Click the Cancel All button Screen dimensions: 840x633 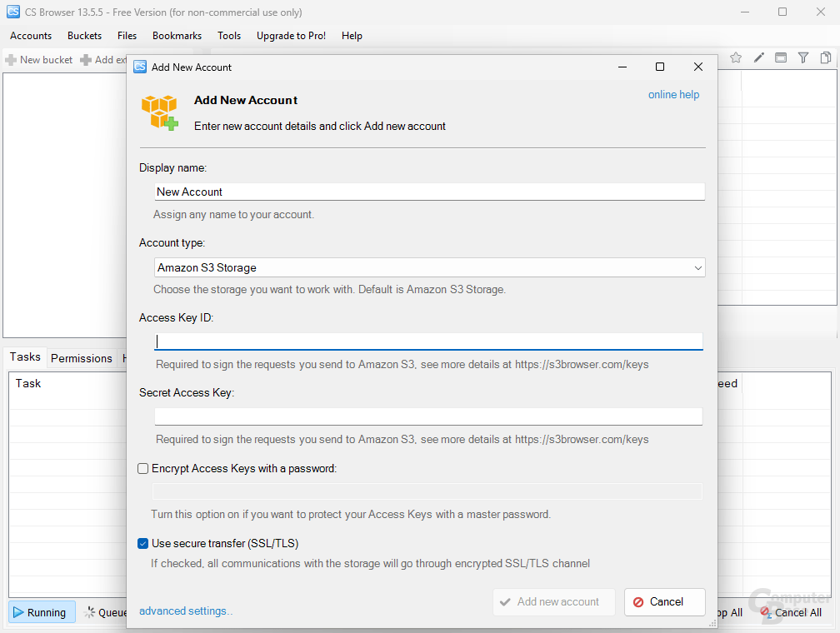(792, 612)
